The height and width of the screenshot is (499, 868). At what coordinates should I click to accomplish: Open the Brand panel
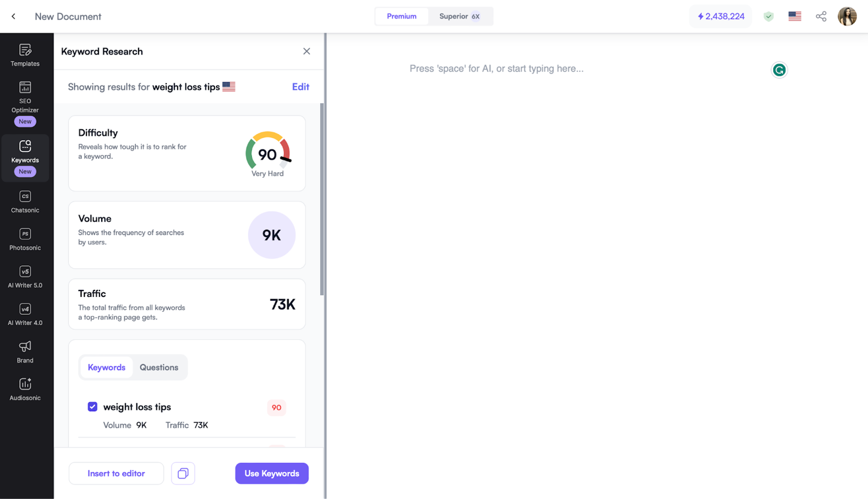(x=25, y=352)
